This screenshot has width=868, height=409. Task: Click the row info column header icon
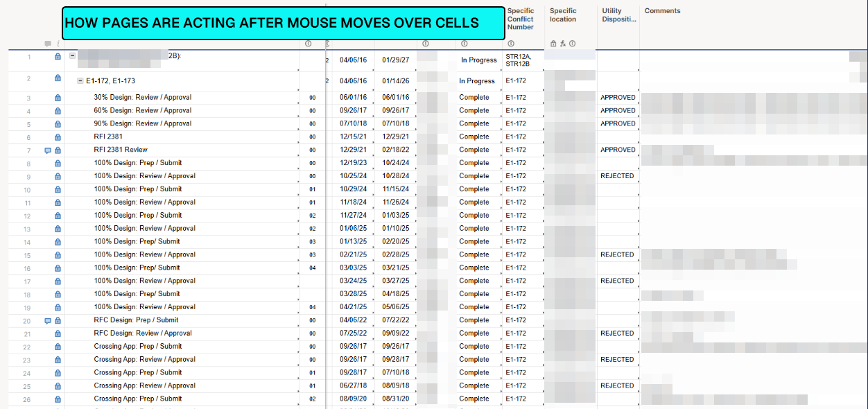click(x=58, y=44)
